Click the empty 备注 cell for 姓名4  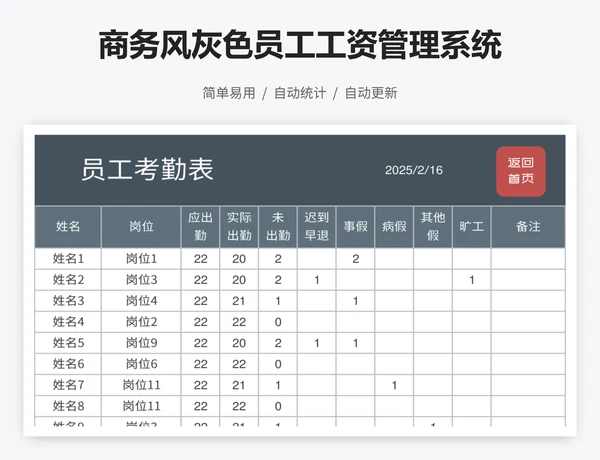pos(528,322)
